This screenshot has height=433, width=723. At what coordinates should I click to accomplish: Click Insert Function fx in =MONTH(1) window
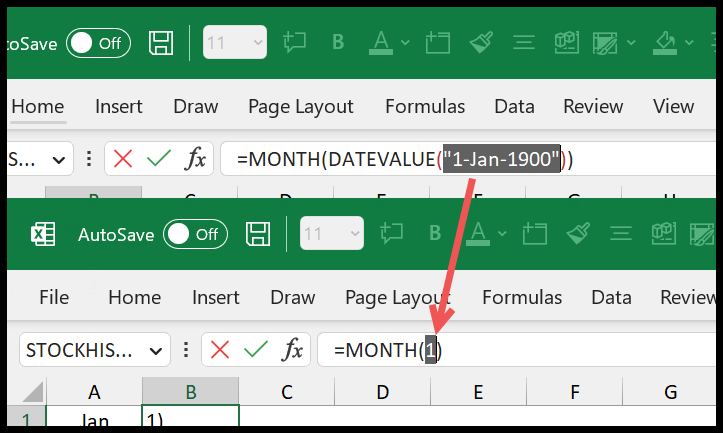pyautogui.click(x=292, y=350)
